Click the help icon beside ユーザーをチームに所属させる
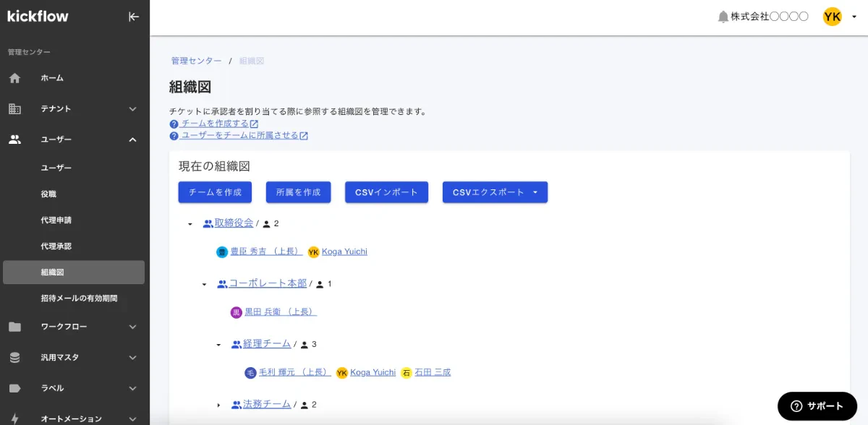The height and width of the screenshot is (425, 868). [174, 136]
